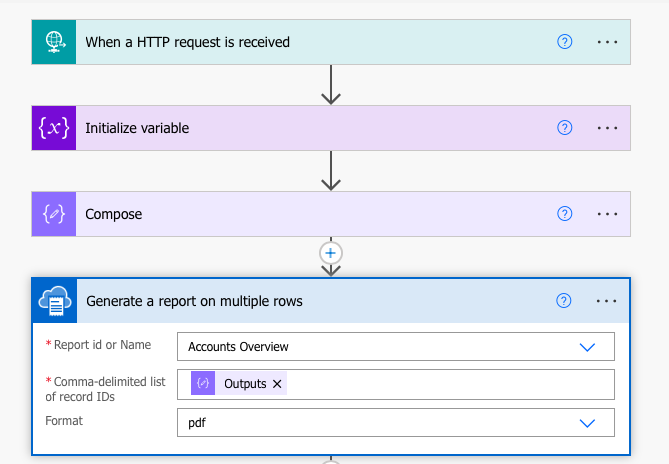Select the Outputs dynamic content token

239,383
